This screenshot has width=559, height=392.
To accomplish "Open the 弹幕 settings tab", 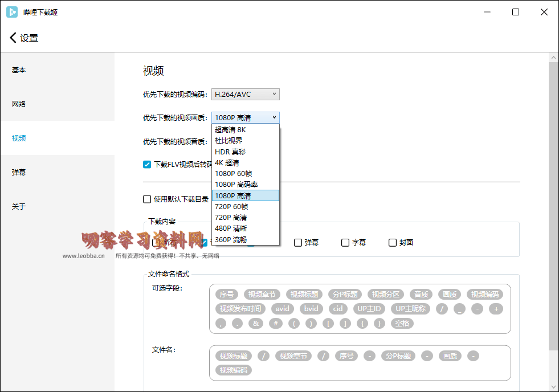I will coord(19,172).
